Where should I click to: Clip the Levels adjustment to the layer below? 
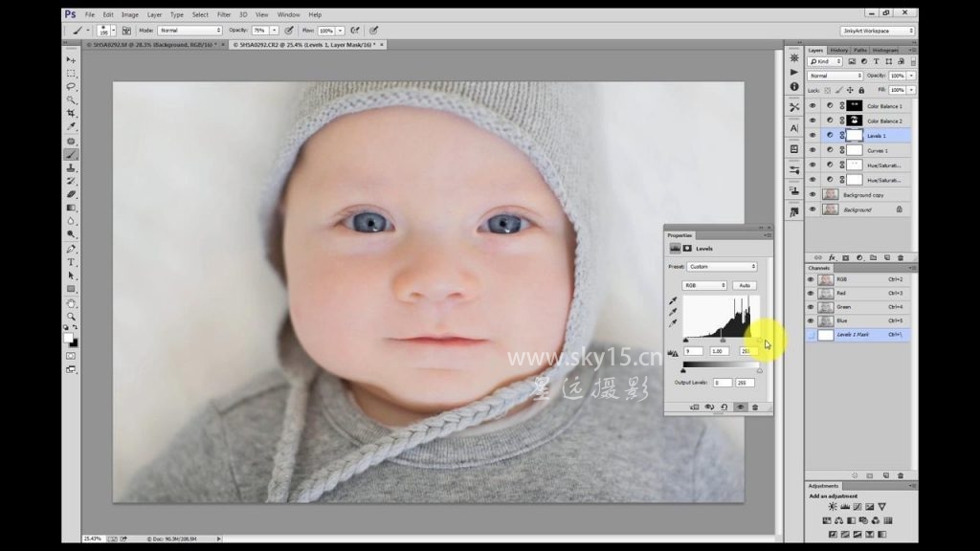695,408
